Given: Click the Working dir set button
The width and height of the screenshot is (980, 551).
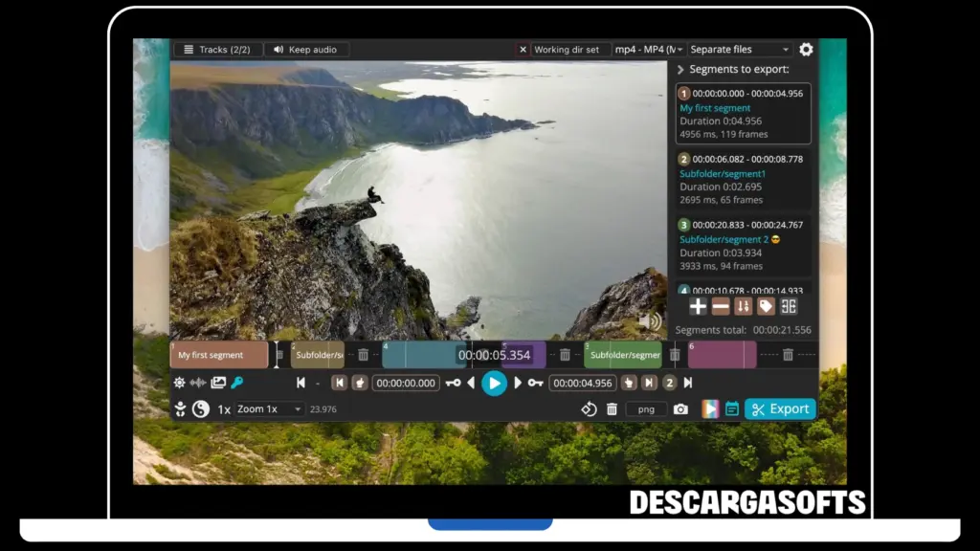Looking at the screenshot, I should pos(565,50).
